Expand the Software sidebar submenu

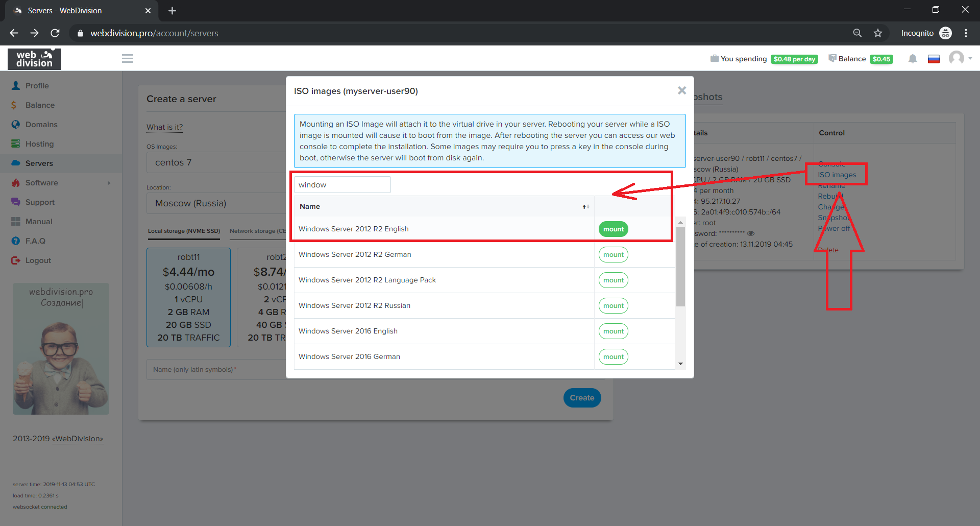(109, 183)
